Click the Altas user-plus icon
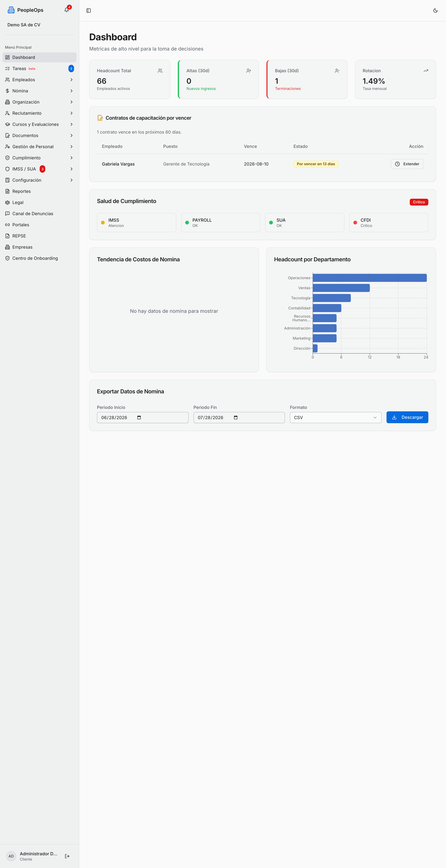This screenshot has width=446, height=868. tap(249, 71)
